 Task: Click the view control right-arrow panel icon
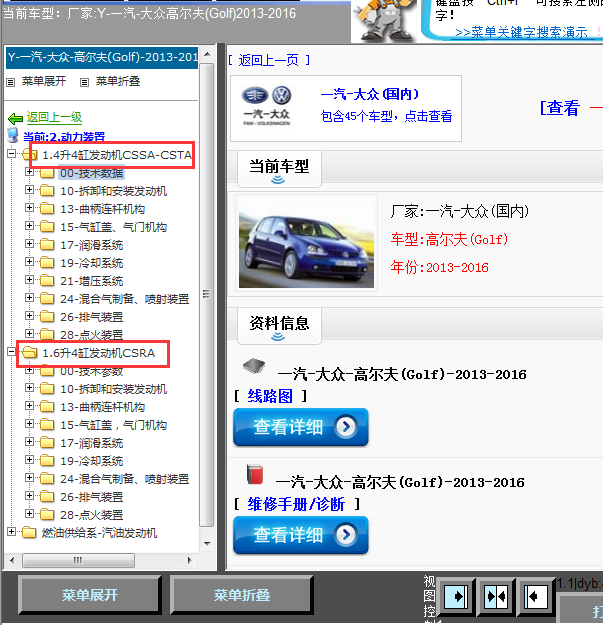(456, 597)
